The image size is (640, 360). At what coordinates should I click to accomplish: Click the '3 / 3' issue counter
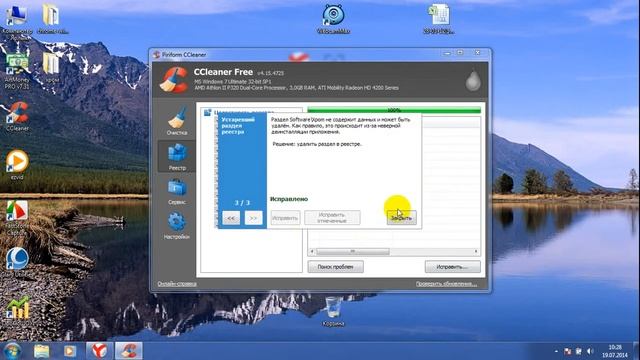click(x=242, y=202)
